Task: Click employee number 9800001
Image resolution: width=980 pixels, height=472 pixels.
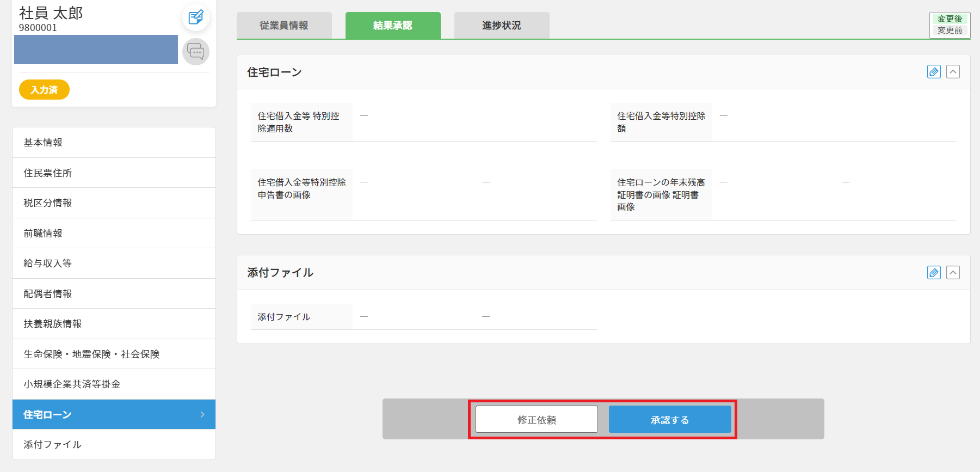Action: click(x=38, y=28)
